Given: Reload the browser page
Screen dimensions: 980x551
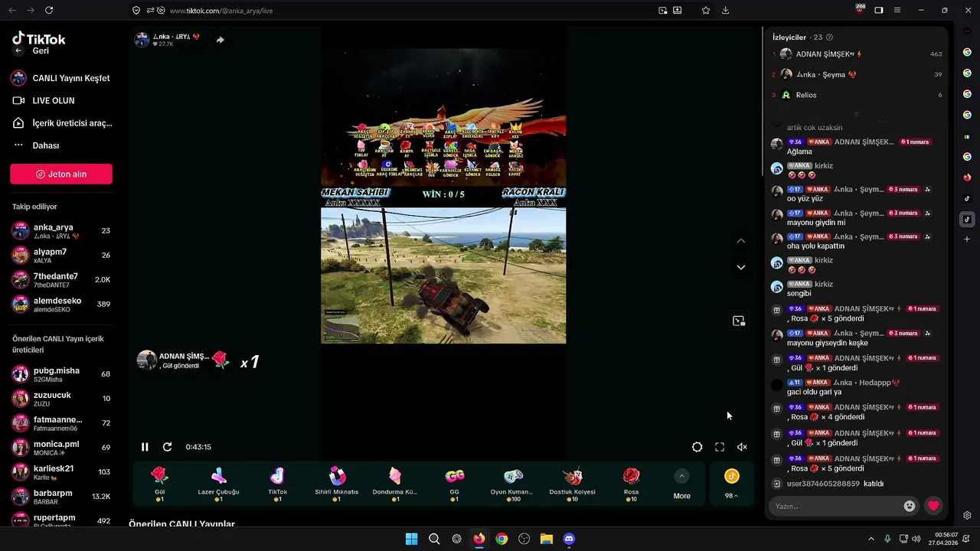Looking at the screenshot, I should coord(49,11).
